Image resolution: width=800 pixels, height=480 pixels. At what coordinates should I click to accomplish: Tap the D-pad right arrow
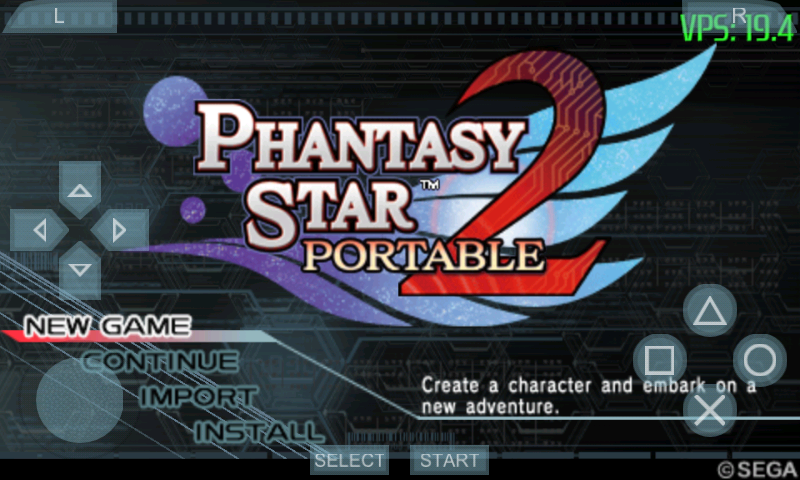[120, 230]
